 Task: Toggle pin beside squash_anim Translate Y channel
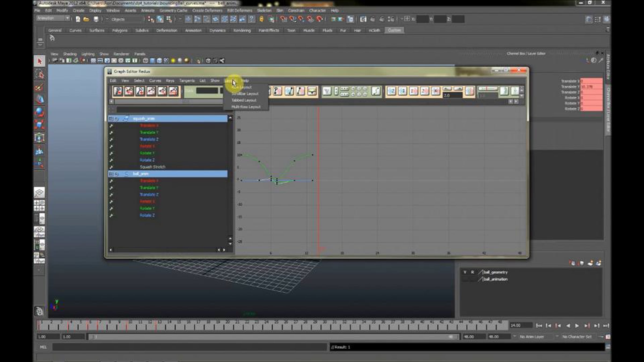point(111,132)
